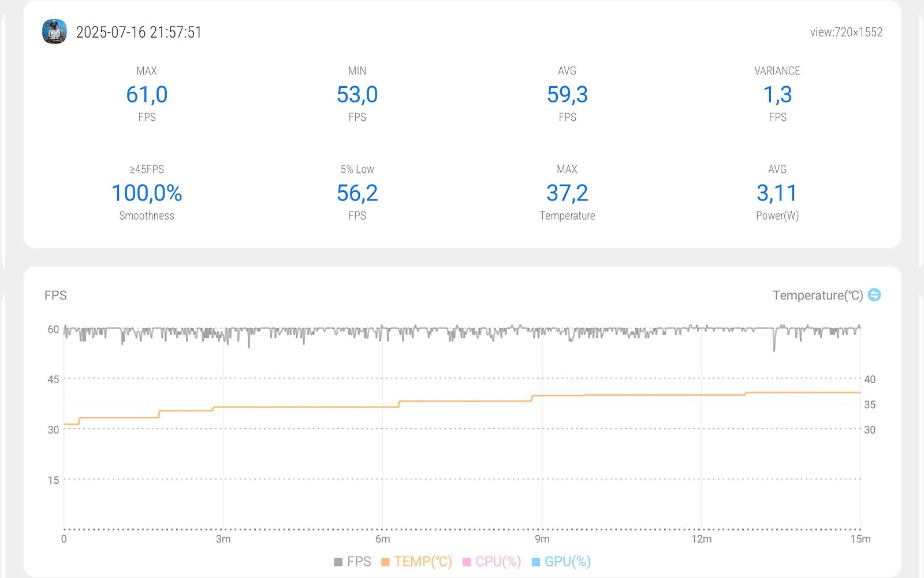Click the Power(W) label
The height and width of the screenshot is (578, 924).
777,216
